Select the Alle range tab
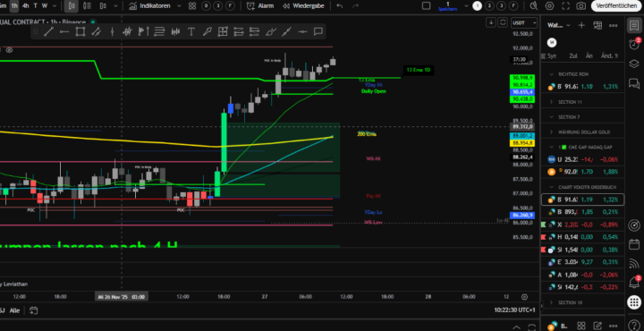Screen dimensions: 644x331 14,310
